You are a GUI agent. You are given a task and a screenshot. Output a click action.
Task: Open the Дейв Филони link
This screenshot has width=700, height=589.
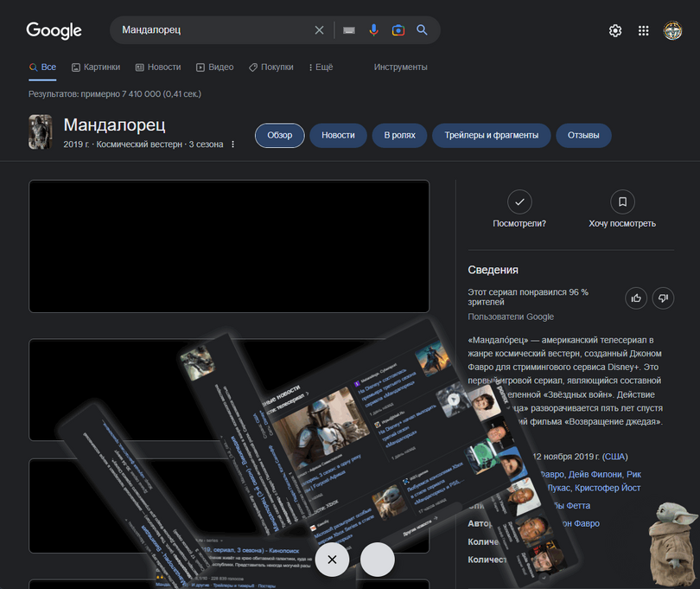pyautogui.click(x=595, y=475)
